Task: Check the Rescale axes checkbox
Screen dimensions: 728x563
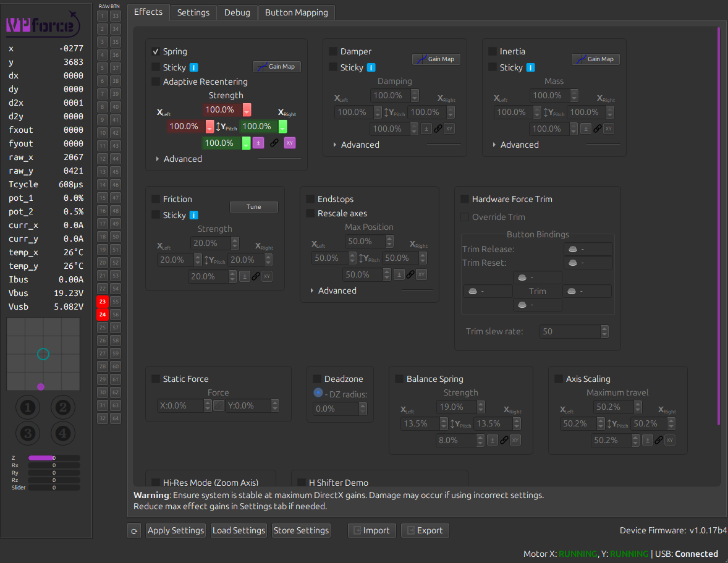Action: pyautogui.click(x=310, y=213)
